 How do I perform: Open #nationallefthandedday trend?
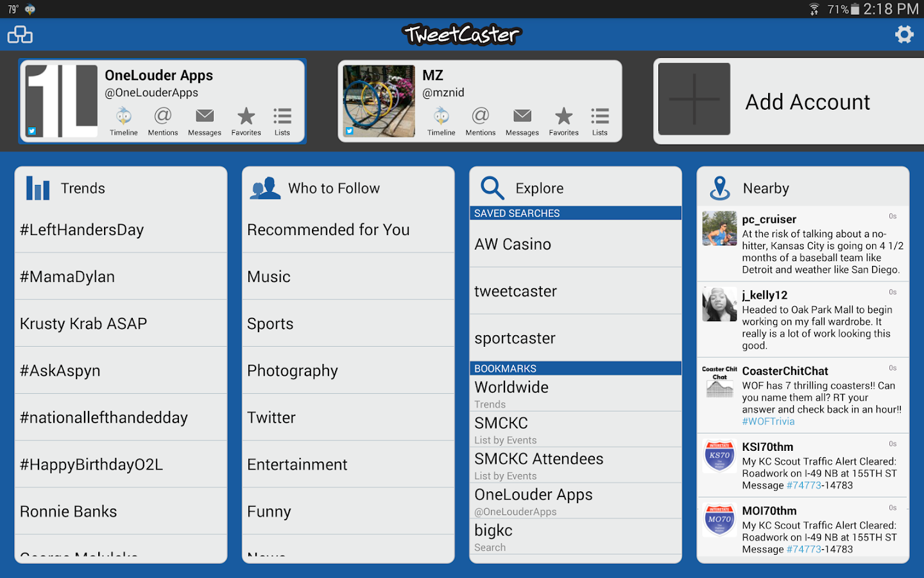[x=121, y=417]
